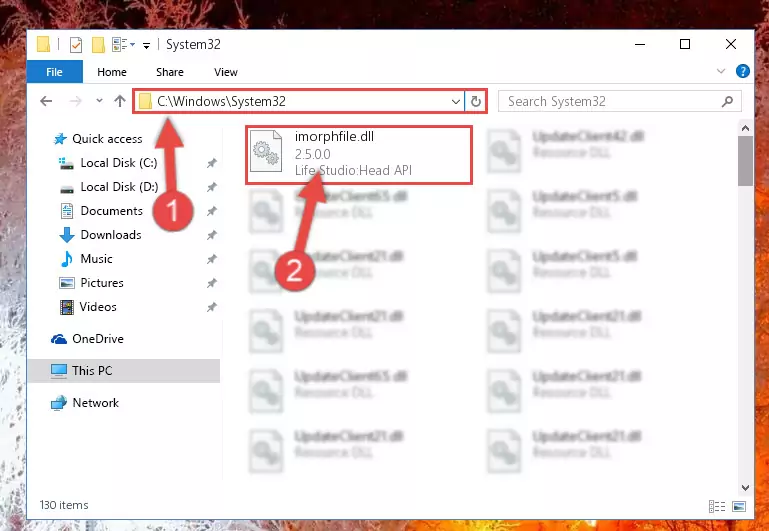The height and width of the screenshot is (531, 769).
Task: Maximize the System32 window
Action: 685,45
